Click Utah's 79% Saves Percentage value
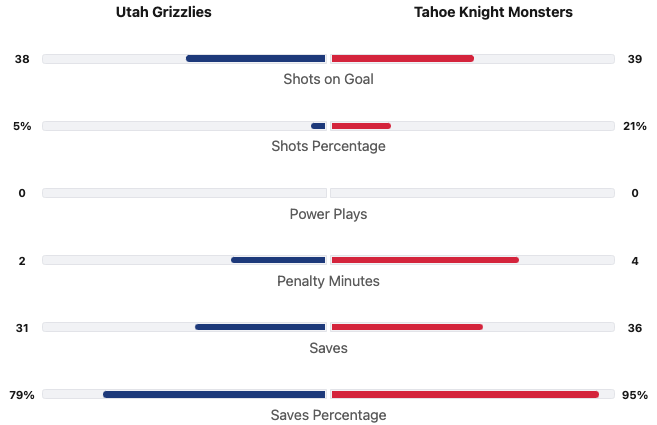657x425 pixels. coord(22,394)
